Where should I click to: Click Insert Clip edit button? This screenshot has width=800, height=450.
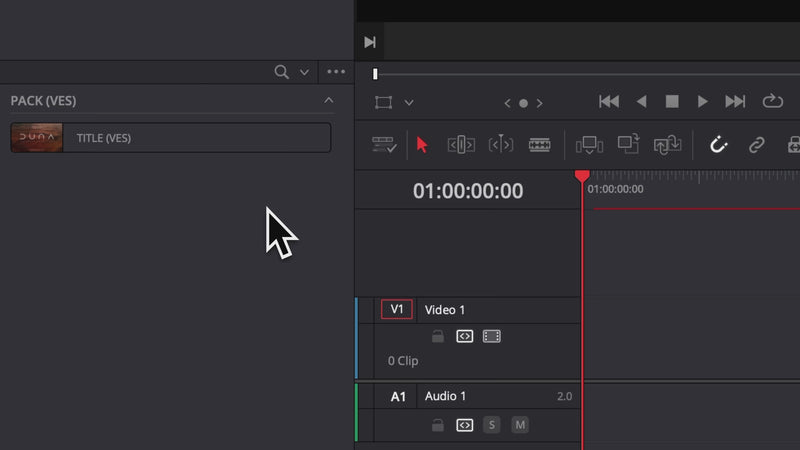(x=589, y=145)
